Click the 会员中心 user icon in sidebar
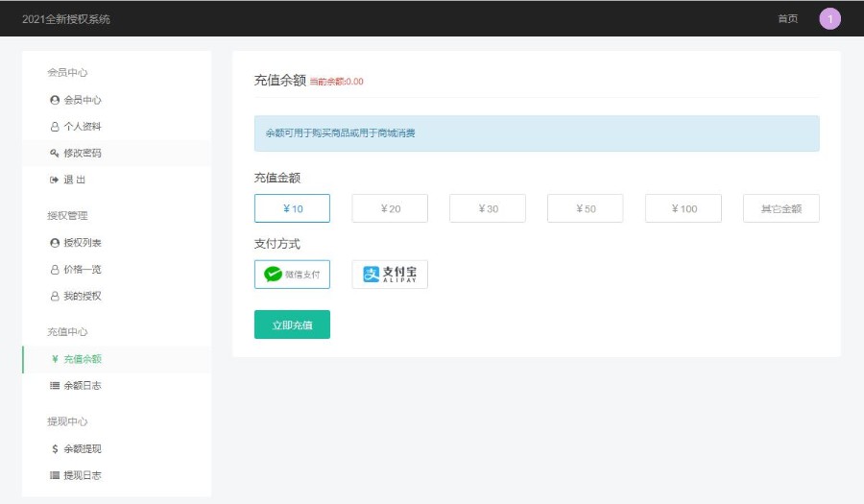Screen dimensions: 864x504 click(x=55, y=100)
